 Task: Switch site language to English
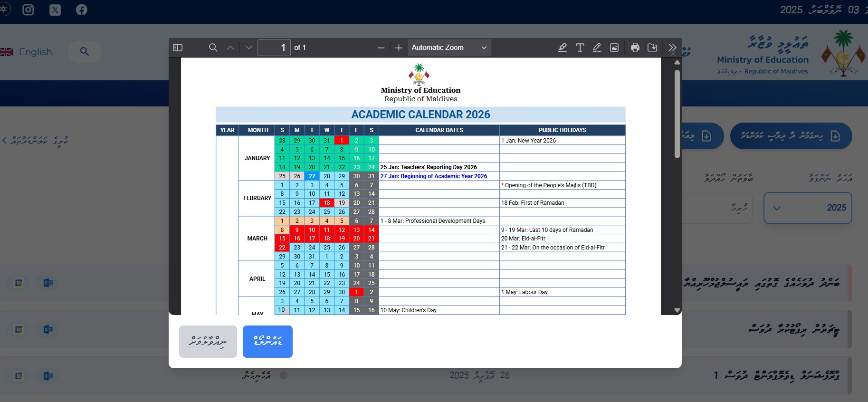27,52
